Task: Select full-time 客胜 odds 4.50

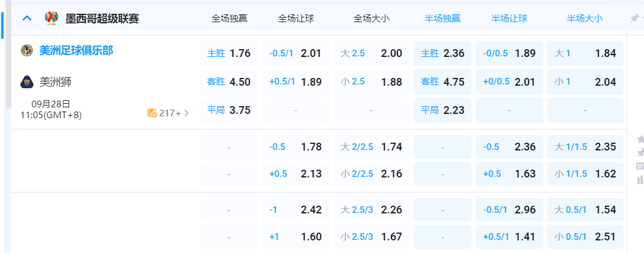Action: pos(229,82)
